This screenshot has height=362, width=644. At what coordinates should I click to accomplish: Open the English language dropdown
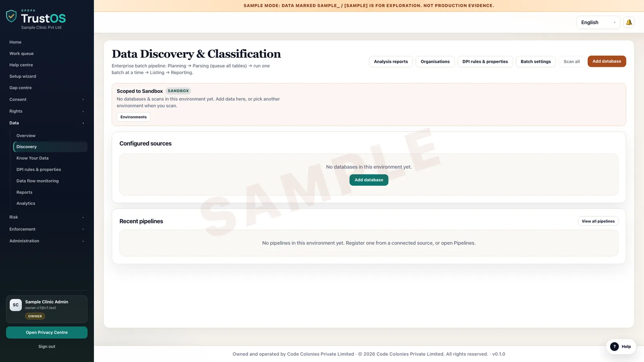tap(598, 23)
